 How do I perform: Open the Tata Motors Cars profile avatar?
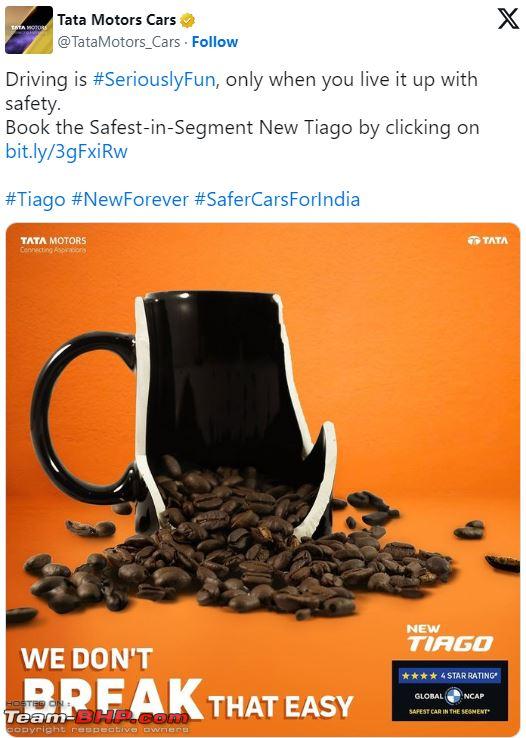pos(29,30)
